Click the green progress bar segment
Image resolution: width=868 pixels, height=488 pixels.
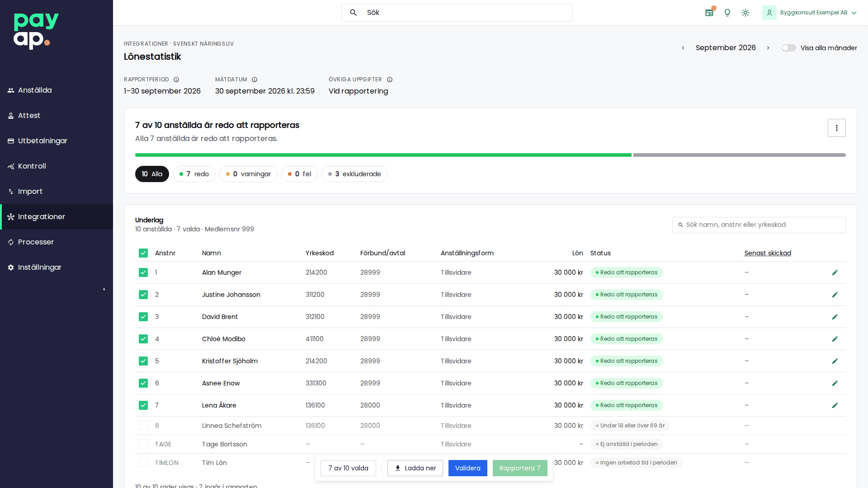pos(383,155)
